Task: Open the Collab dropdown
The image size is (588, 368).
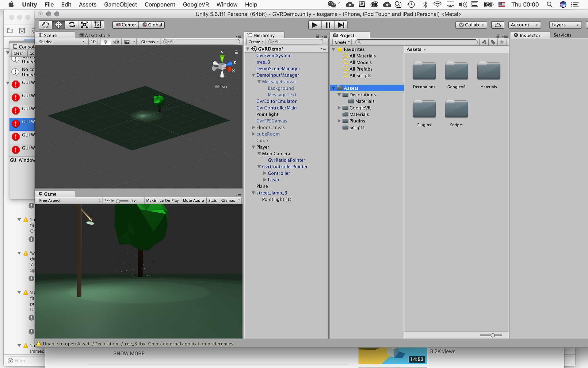Action: click(x=472, y=25)
